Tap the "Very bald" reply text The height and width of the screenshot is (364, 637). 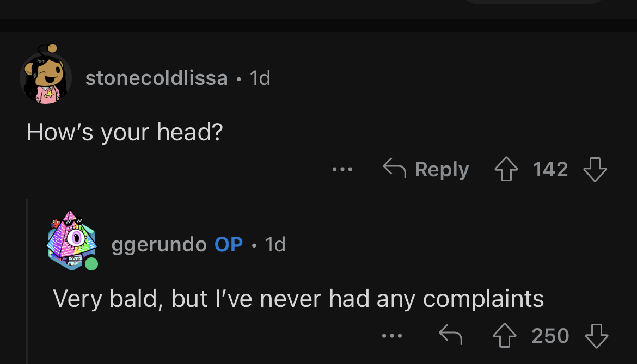point(298,299)
